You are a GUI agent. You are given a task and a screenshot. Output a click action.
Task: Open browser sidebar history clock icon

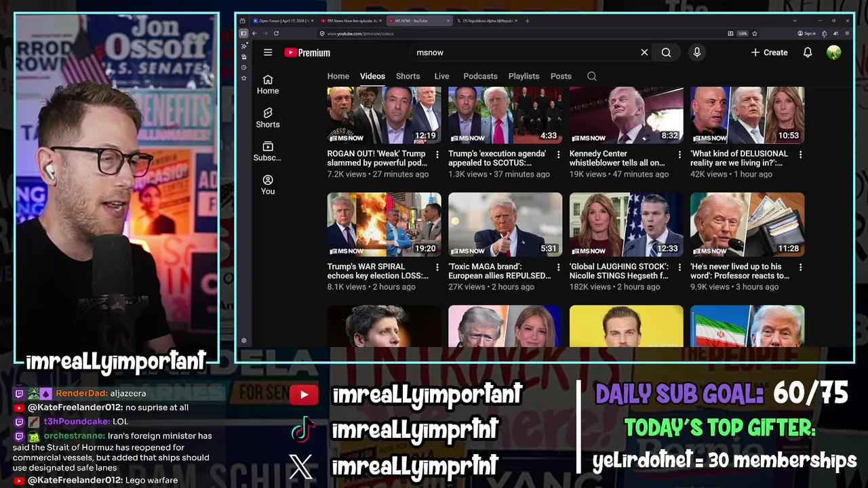pos(244,68)
